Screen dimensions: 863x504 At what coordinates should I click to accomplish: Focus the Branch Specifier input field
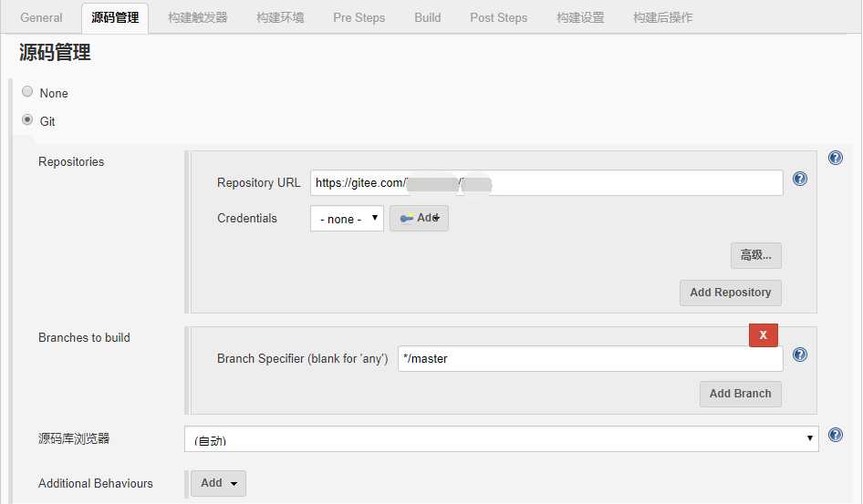pyautogui.click(x=590, y=358)
